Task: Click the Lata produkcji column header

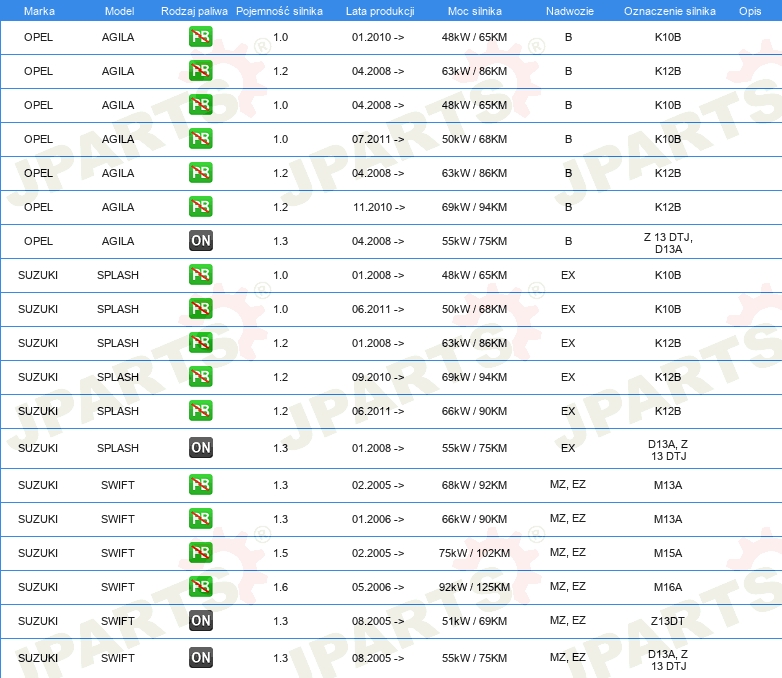Action: [x=379, y=10]
